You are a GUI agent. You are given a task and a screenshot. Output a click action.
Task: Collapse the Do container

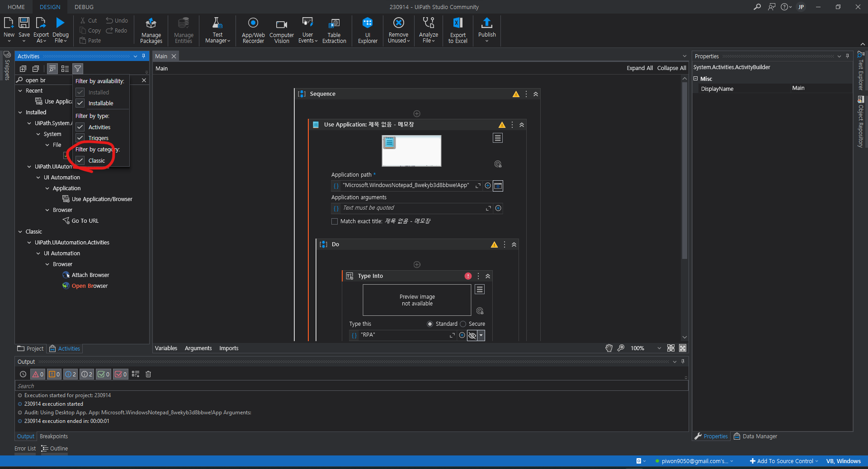514,244
